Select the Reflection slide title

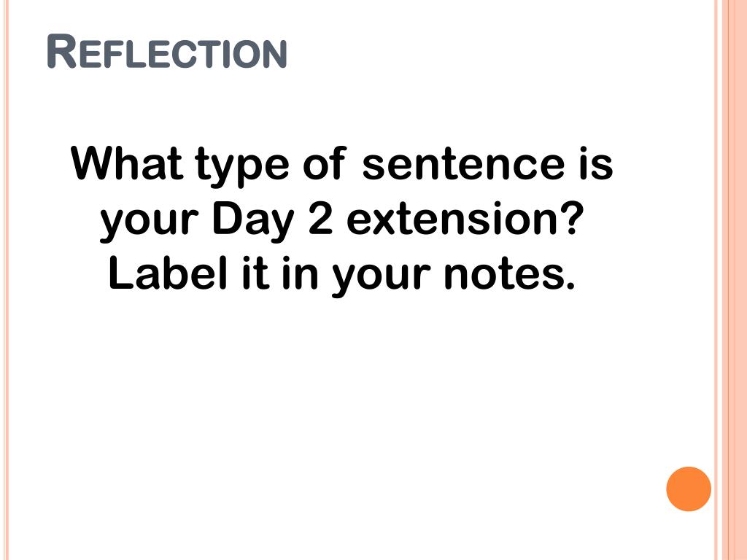click(167, 52)
